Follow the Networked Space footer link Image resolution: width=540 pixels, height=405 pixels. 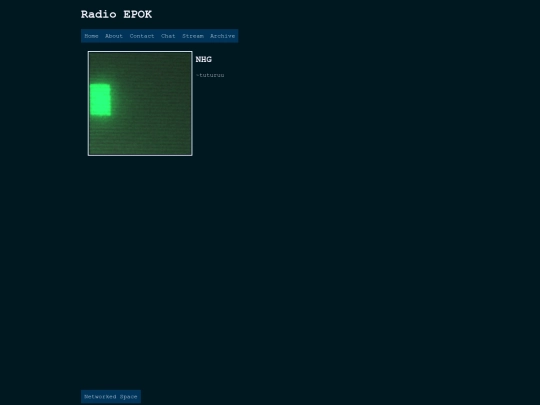pos(111,397)
